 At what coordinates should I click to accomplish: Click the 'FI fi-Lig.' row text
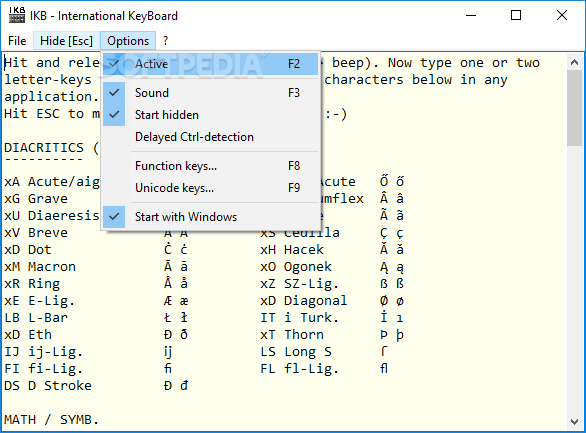tap(43, 369)
